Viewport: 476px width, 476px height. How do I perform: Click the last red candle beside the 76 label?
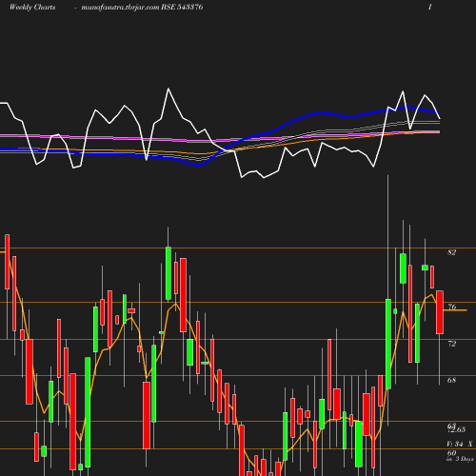point(440,312)
